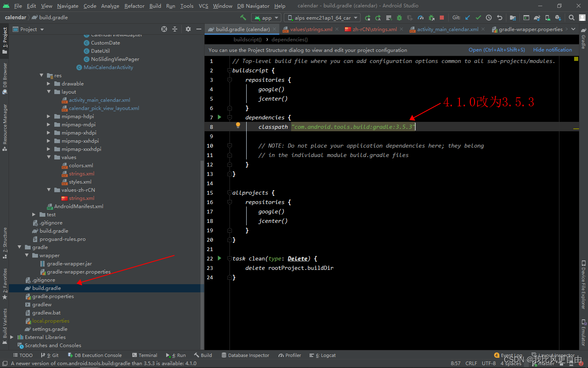Commit changes with the green Git checkmark

(478, 18)
